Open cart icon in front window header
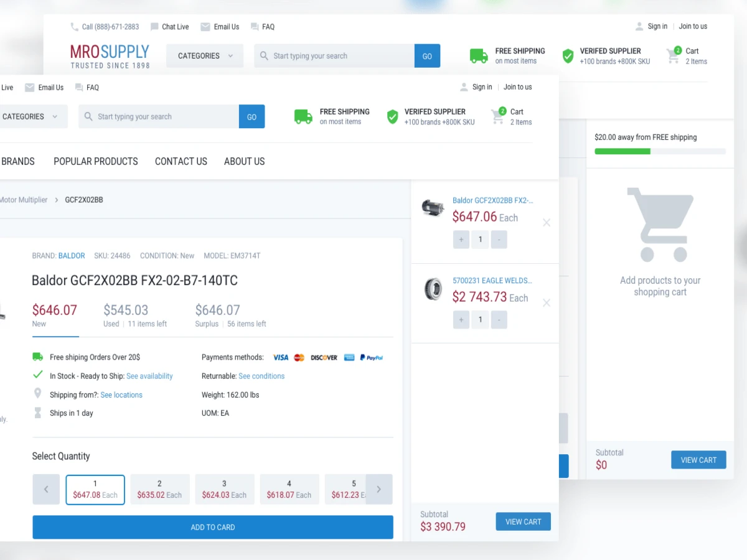Screen dimensions: 747x560 point(498,116)
